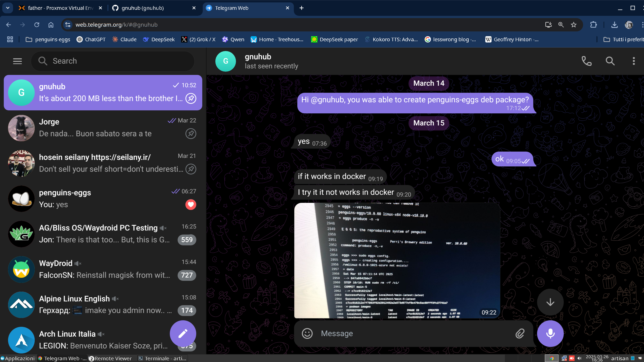Open the zoom magnifier icon in address bar
Screen dimensions: 644x362
(x=561, y=25)
